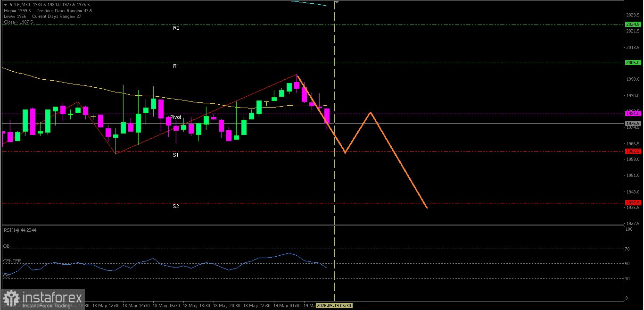Screen dimensions: 644x310
Task: Click the magenta 1981.0 pivot price tag
Action: coord(633,113)
